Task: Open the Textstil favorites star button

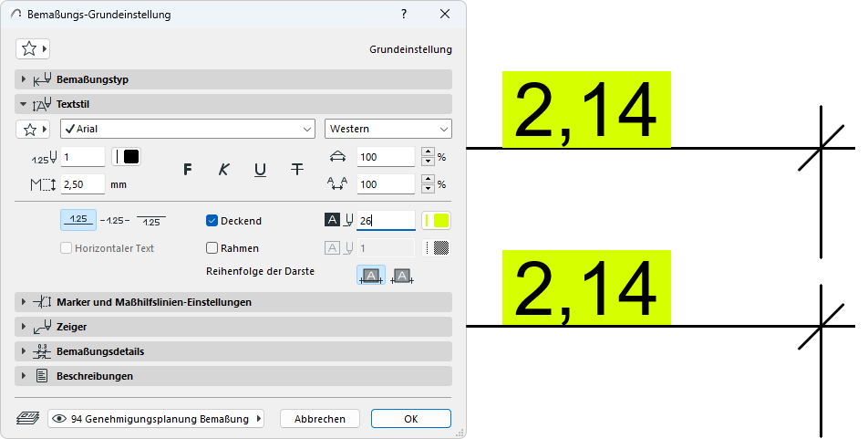Action: [x=33, y=130]
